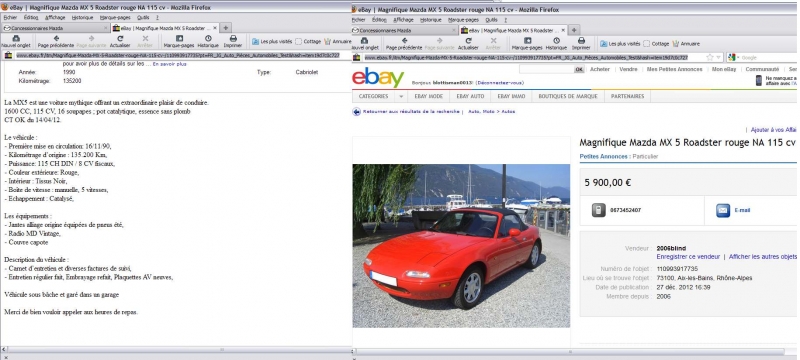Click the red Mazda MX 5 photo
This screenshot has height=360, width=800.
pyautogui.click(x=461, y=245)
